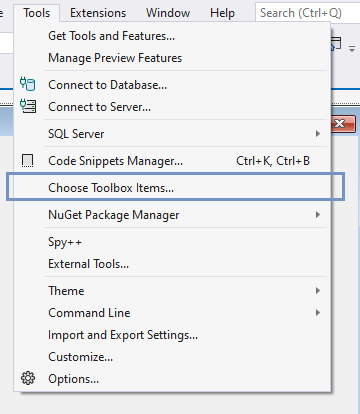Click the Options gear icon
The height and width of the screenshot is (414, 360).
[28, 378]
